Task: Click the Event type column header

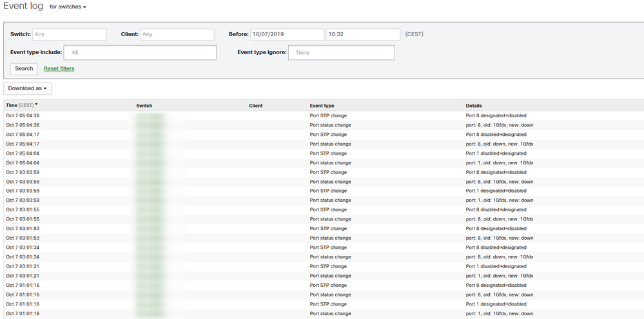Action: (322, 105)
